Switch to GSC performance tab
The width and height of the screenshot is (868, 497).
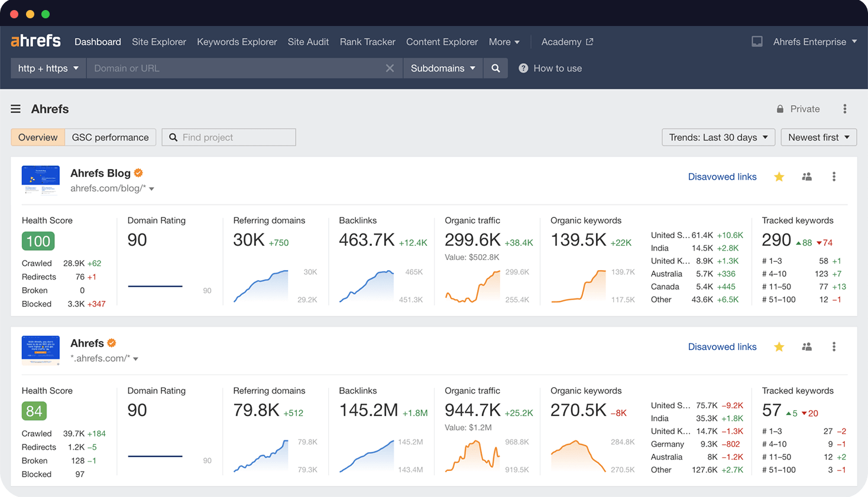111,137
